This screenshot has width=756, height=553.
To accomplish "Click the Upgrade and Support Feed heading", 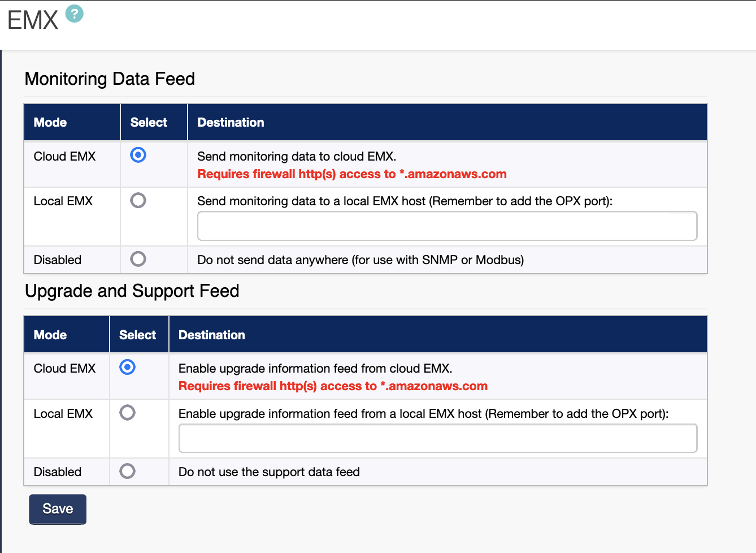I will 132,291.
